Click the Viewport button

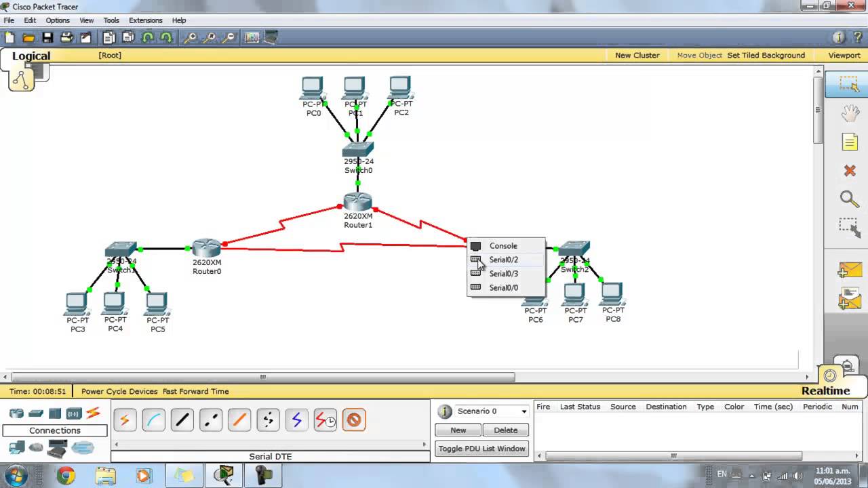click(x=844, y=56)
